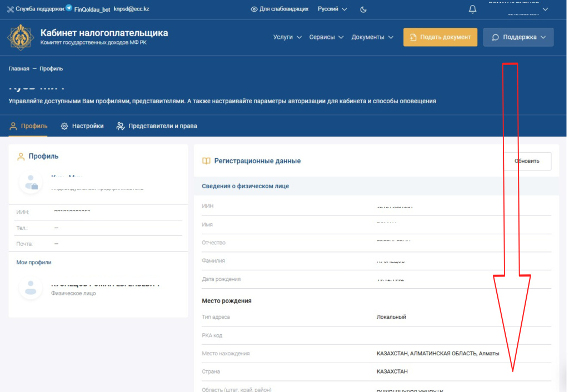
Task: Click the Кабинет налогоплательщика emblem logo
Action: tap(21, 37)
